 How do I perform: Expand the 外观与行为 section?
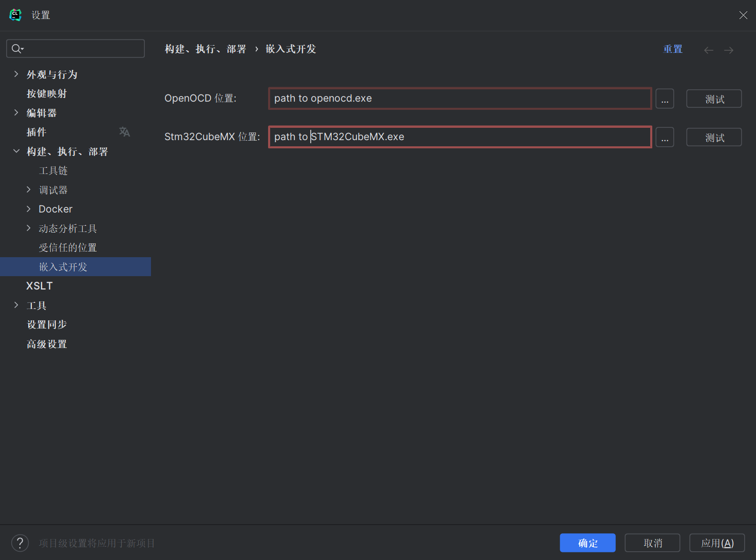[x=16, y=74]
